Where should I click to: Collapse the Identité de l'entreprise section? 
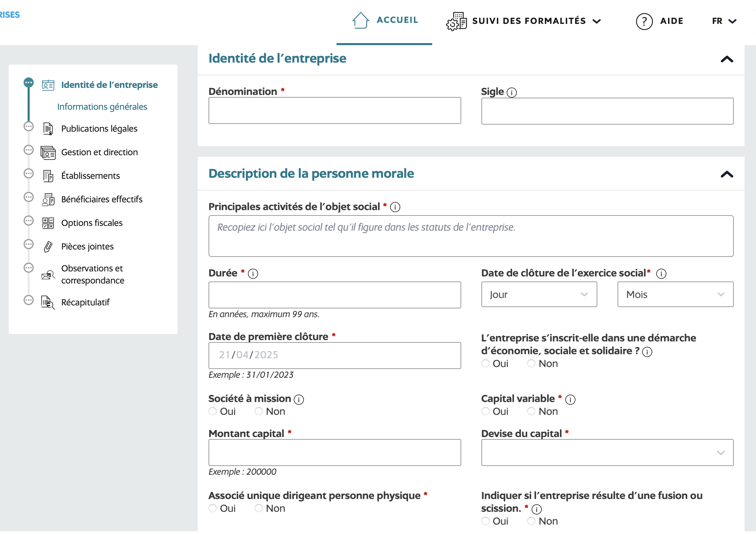(727, 60)
